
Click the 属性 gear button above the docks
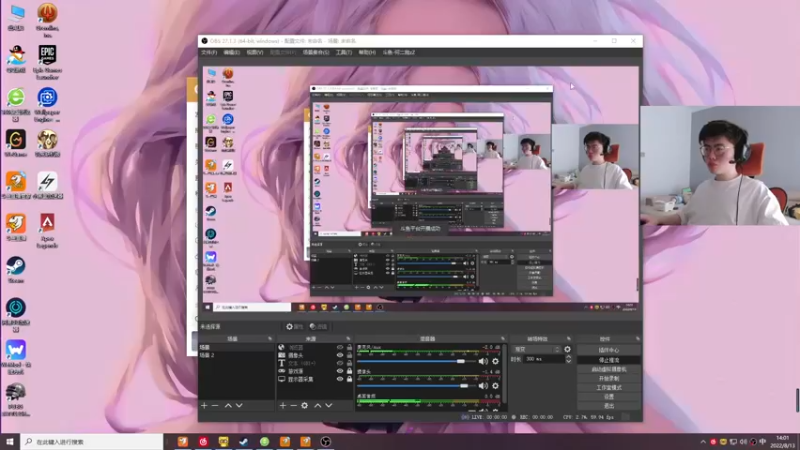pos(294,327)
